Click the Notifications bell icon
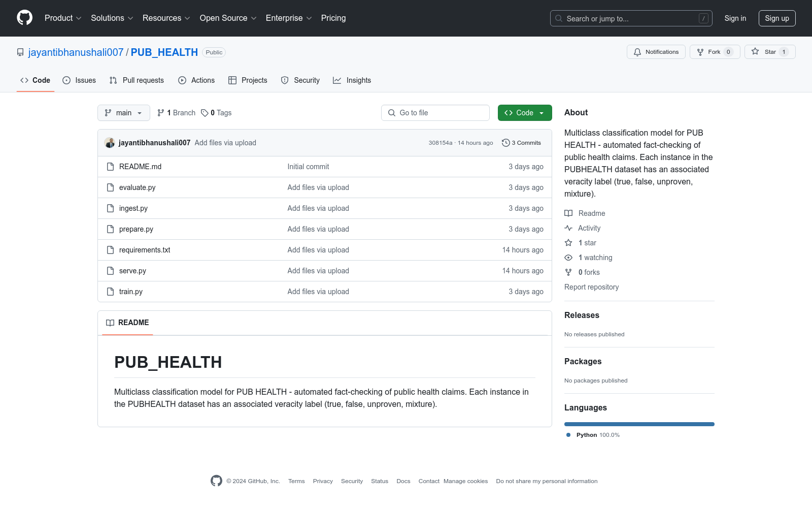This screenshot has width=812, height=508. [637, 52]
